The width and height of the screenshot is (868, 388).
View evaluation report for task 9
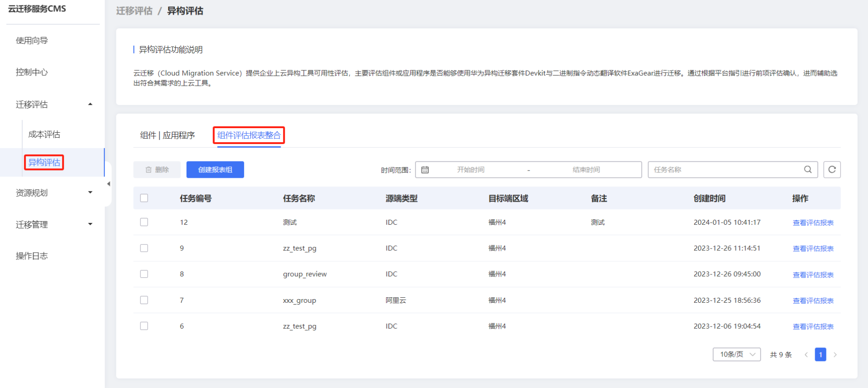click(x=813, y=248)
